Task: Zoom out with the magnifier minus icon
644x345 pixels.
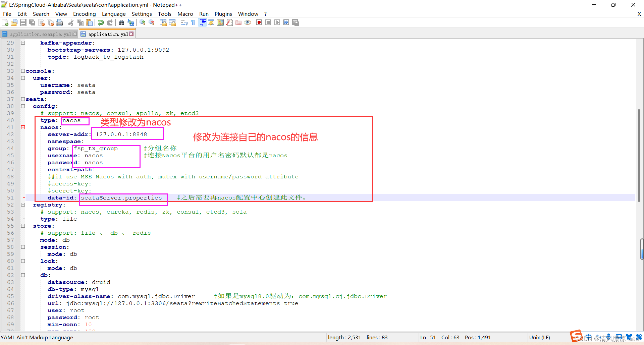Action: (x=152, y=22)
